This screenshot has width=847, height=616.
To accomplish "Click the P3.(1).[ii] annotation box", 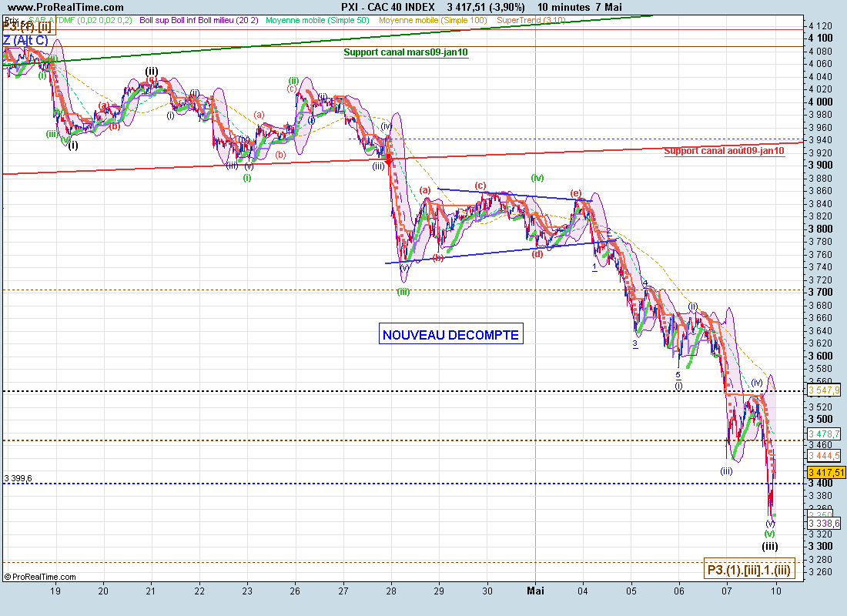I will point(28,26).
